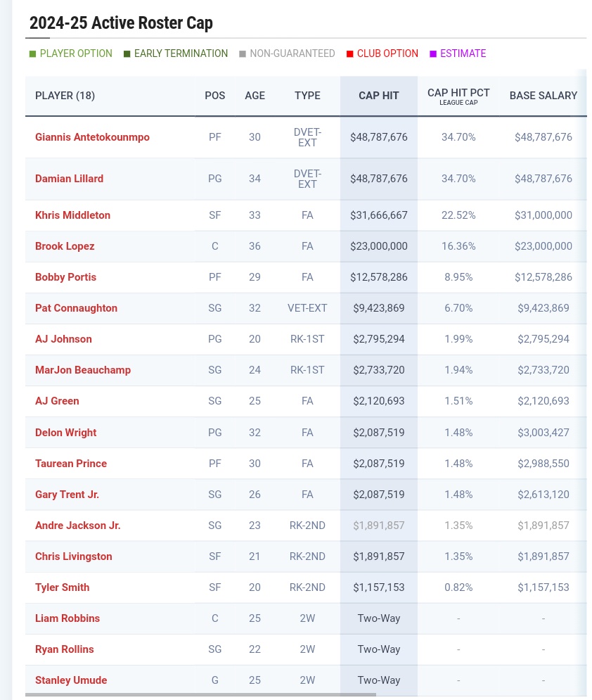Image resolution: width=592 pixels, height=700 pixels.
Task: Open Pat Connaughton's player page
Action: click(x=76, y=308)
